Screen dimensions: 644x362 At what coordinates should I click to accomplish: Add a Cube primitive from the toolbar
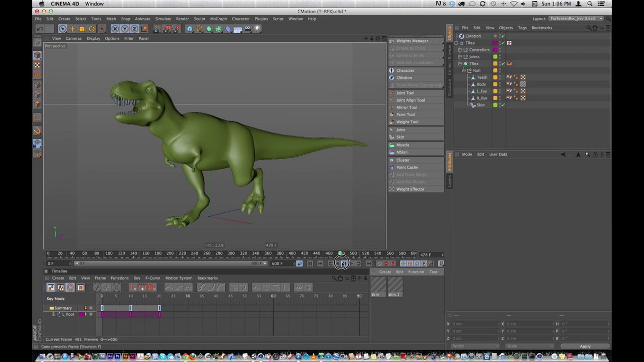click(189, 29)
